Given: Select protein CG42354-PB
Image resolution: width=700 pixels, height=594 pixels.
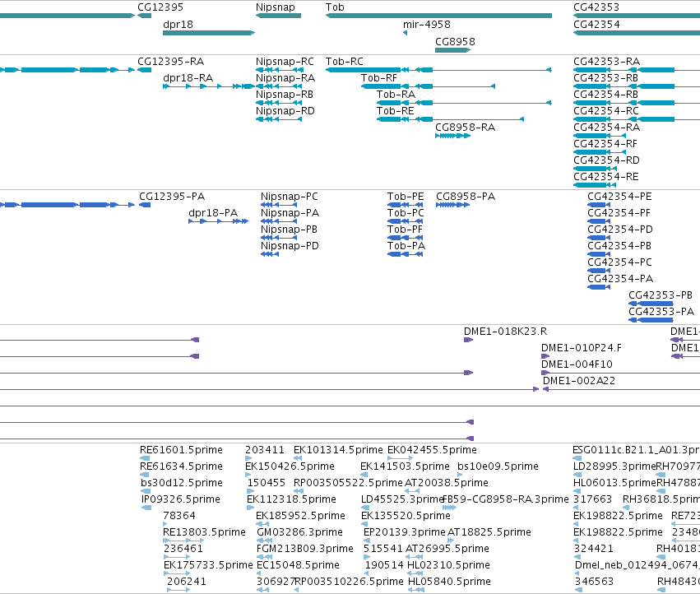Looking at the screenshot, I should point(599,254).
